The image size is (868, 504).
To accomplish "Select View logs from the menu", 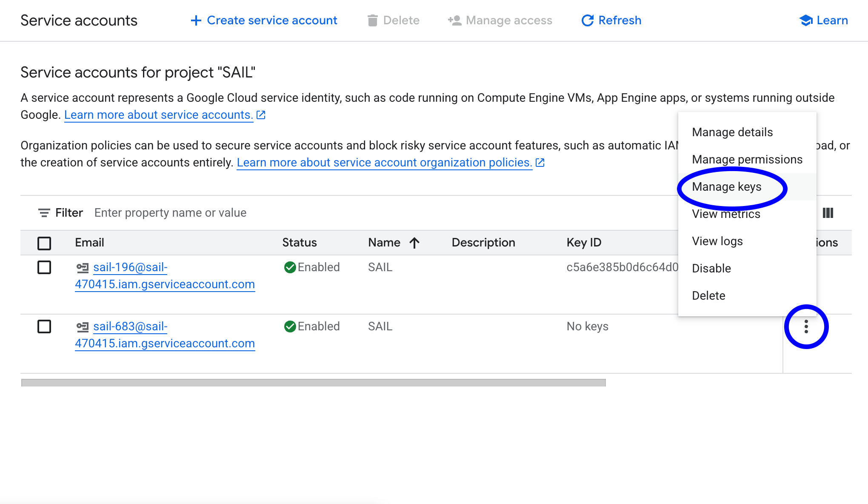I will 717,241.
